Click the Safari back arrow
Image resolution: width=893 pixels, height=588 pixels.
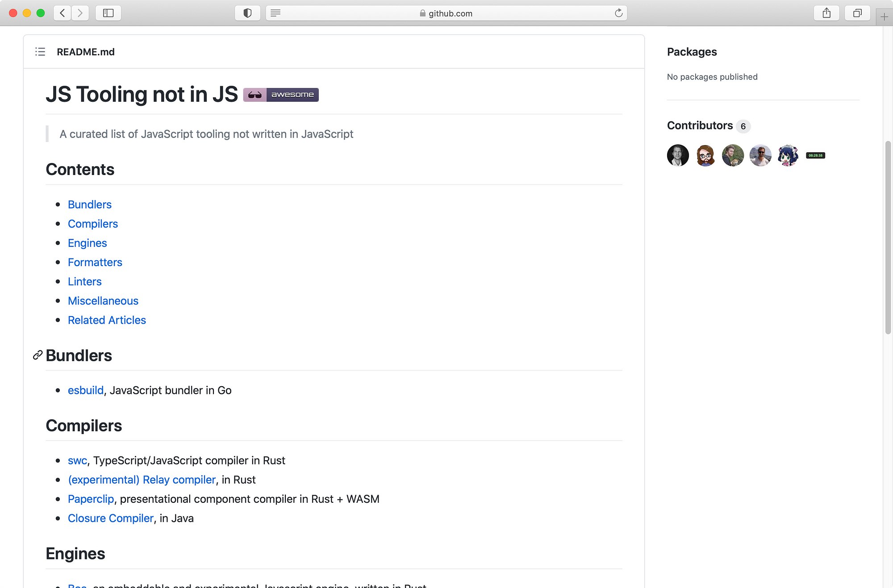(63, 13)
